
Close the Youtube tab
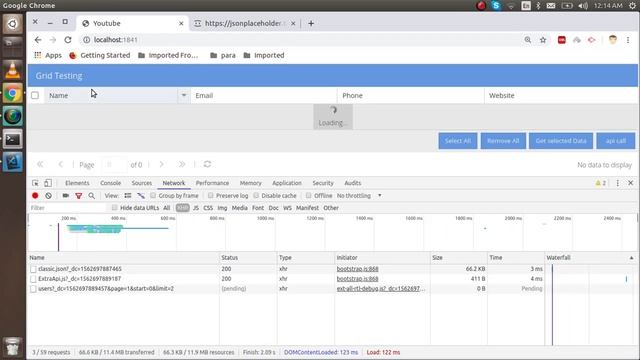(181, 23)
